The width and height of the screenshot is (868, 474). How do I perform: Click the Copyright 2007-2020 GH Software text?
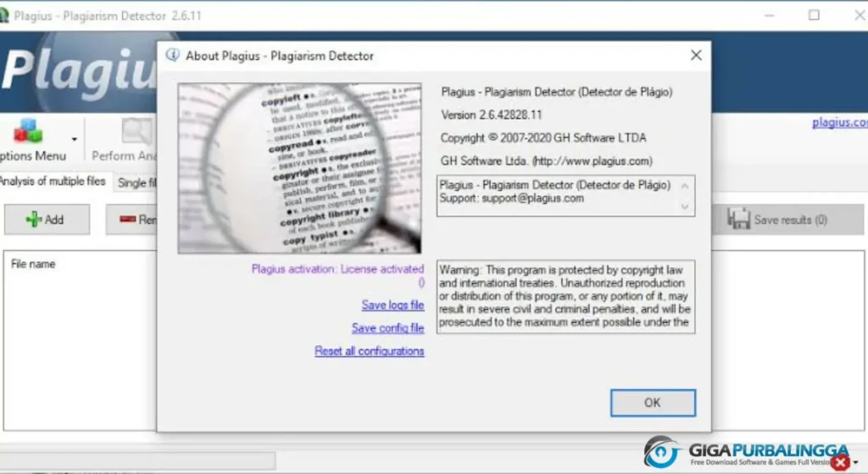(543, 138)
